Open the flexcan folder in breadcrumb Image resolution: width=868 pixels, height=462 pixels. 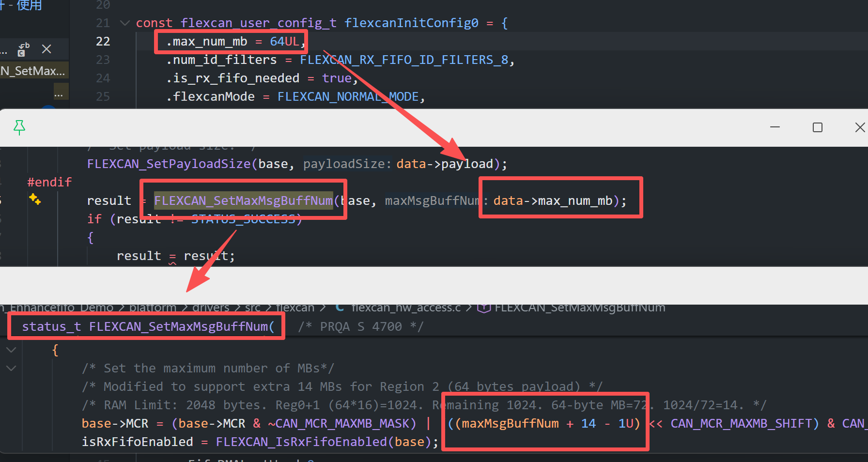pyautogui.click(x=295, y=308)
